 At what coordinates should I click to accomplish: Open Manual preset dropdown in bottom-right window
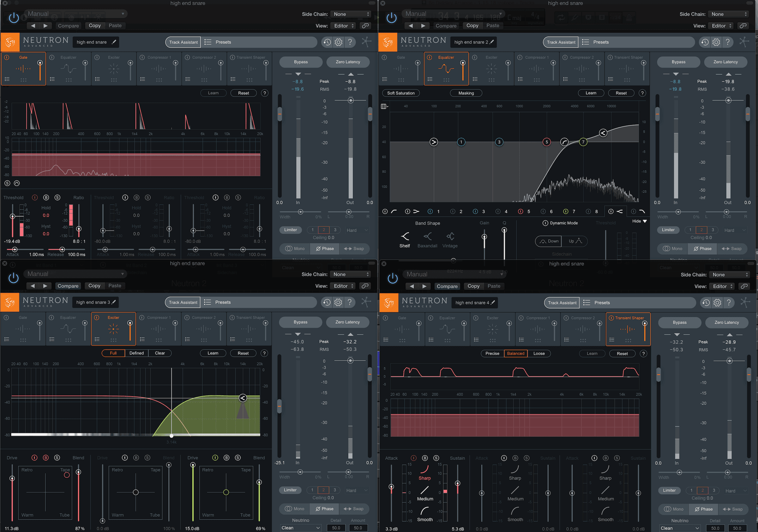(x=455, y=274)
